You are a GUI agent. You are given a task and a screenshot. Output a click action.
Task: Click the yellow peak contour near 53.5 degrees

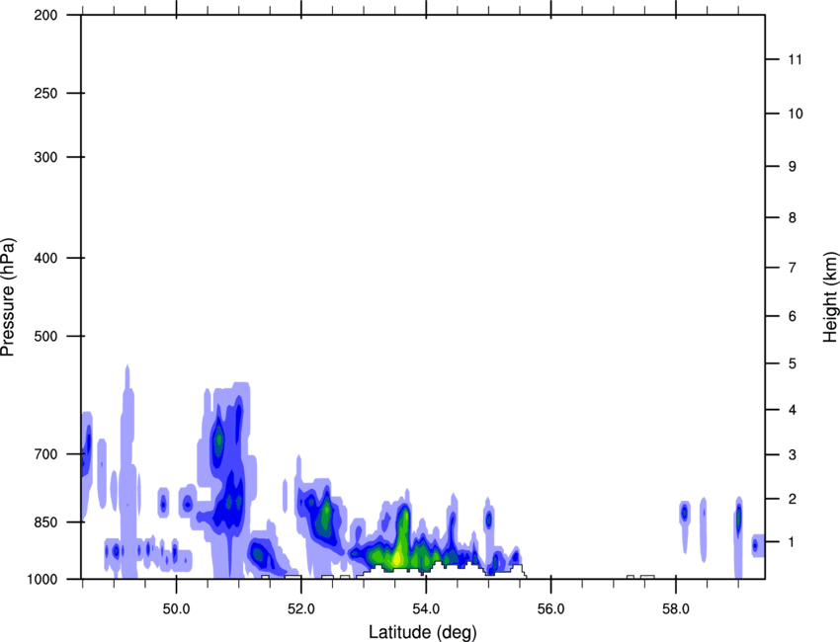point(396,558)
